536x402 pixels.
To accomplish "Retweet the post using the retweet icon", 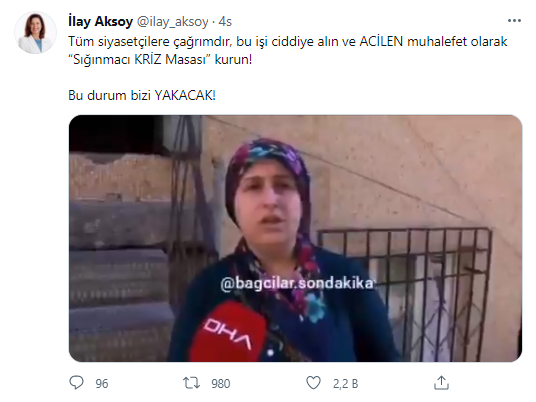I will (x=191, y=383).
